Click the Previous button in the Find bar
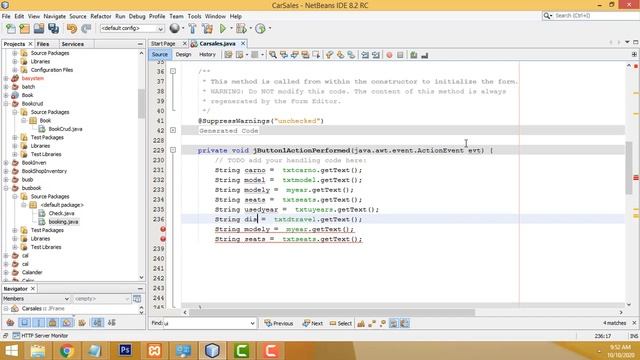Screen dimensions: 640x360 (278, 323)
